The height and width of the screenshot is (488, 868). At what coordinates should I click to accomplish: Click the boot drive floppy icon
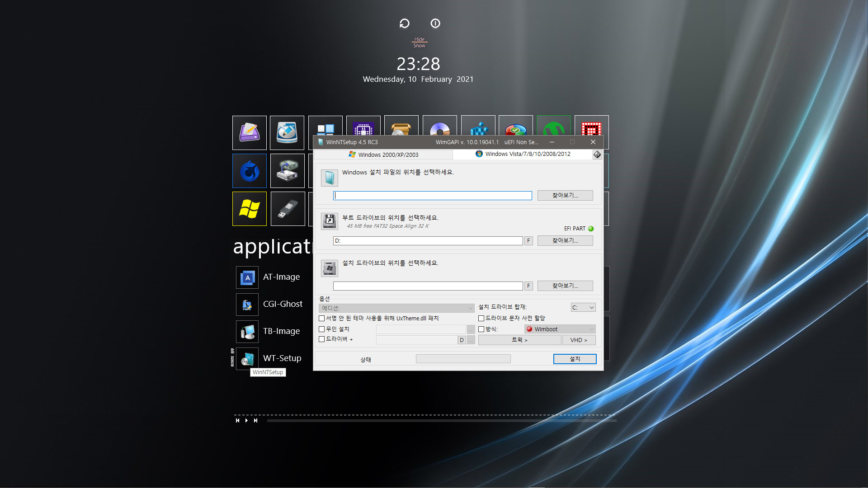pos(329,221)
